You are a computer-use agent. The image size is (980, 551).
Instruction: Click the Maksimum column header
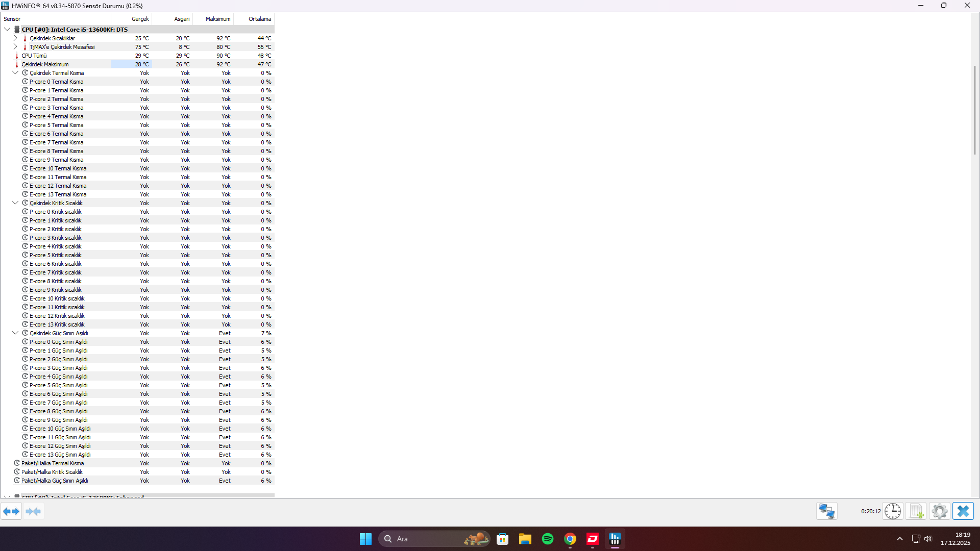(213, 19)
